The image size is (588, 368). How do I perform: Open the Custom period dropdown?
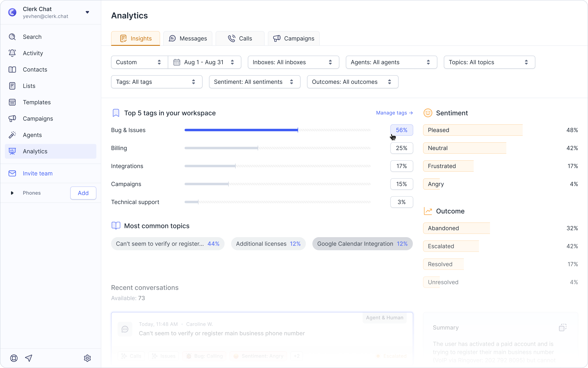(139, 62)
